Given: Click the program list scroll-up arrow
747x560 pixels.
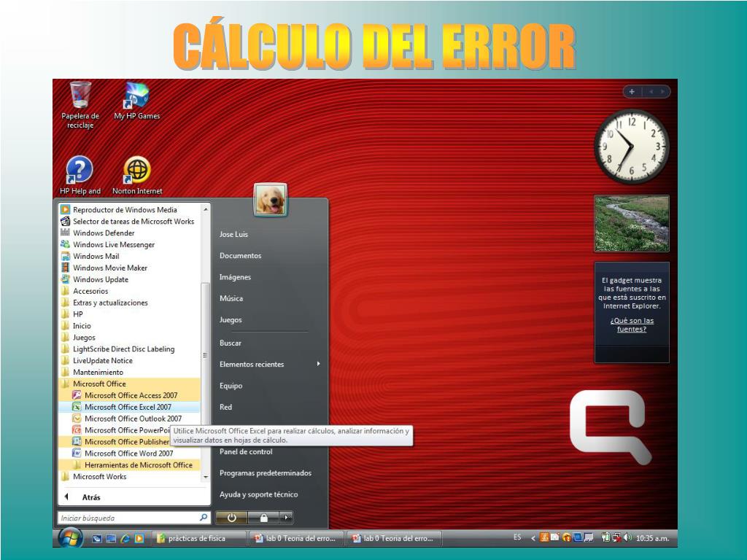Looking at the screenshot, I should click(x=205, y=209).
